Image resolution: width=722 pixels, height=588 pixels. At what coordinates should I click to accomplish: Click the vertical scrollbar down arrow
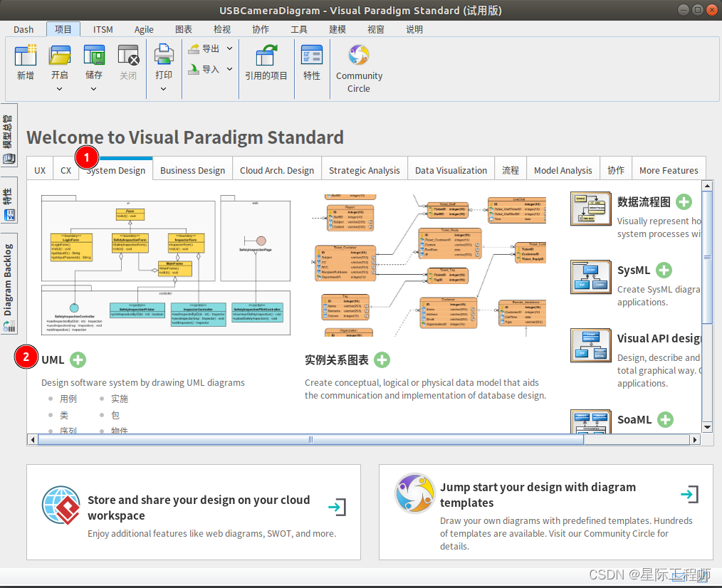point(707,427)
